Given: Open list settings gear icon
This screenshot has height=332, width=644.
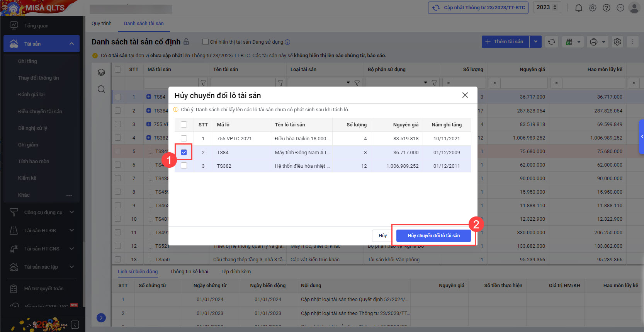Looking at the screenshot, I should click(617, 42).
